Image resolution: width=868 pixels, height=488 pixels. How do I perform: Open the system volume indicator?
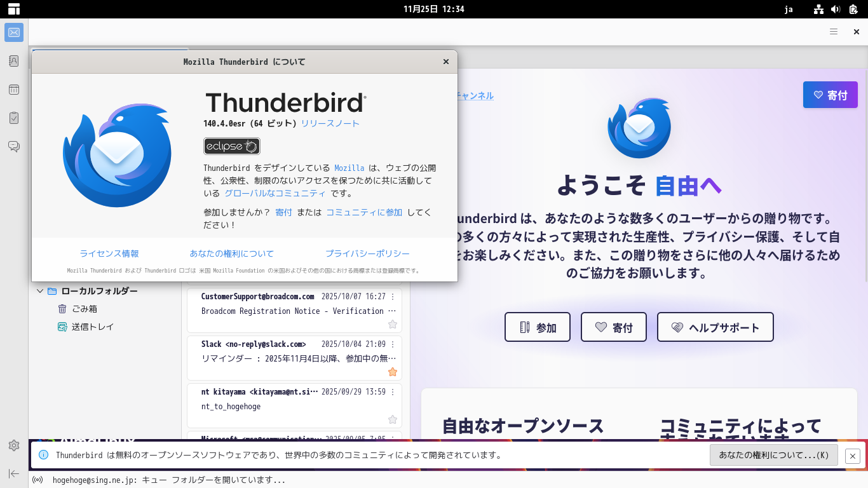(836, 9)
